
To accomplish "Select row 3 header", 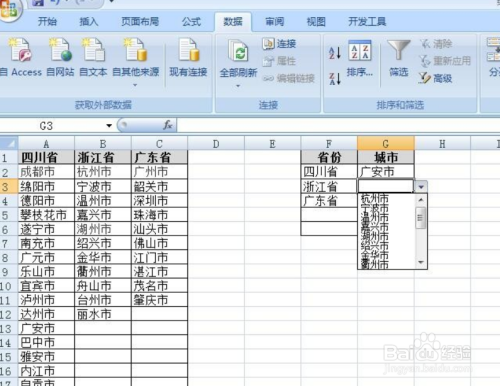I will coord(9,187).
